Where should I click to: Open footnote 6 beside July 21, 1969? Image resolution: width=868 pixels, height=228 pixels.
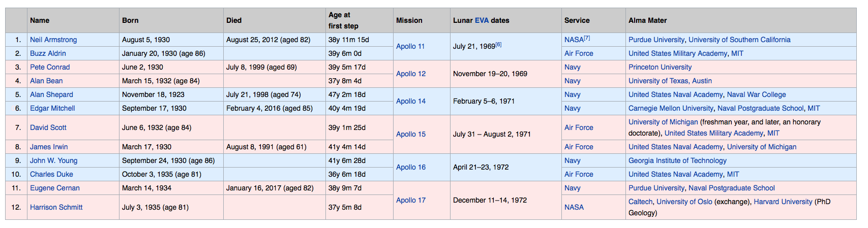click(x=498, y=45)
